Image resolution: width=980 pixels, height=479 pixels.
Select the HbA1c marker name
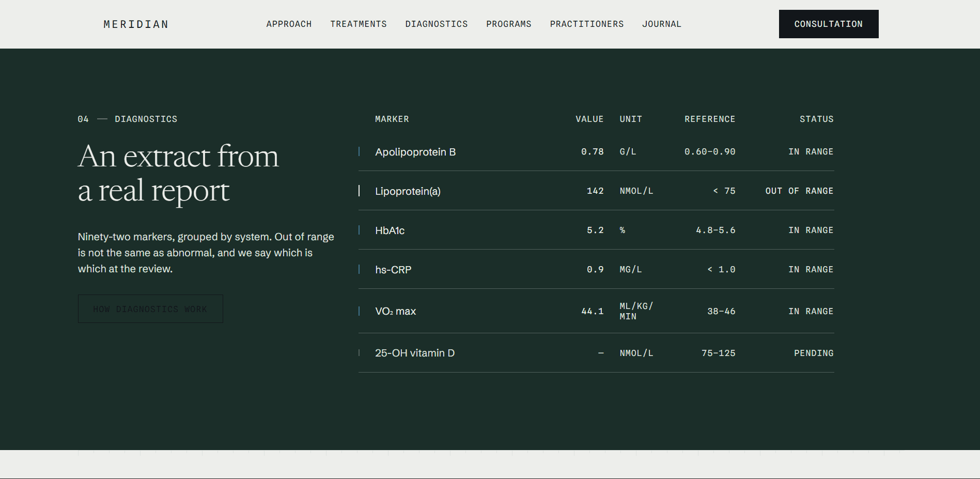point(390,230)
